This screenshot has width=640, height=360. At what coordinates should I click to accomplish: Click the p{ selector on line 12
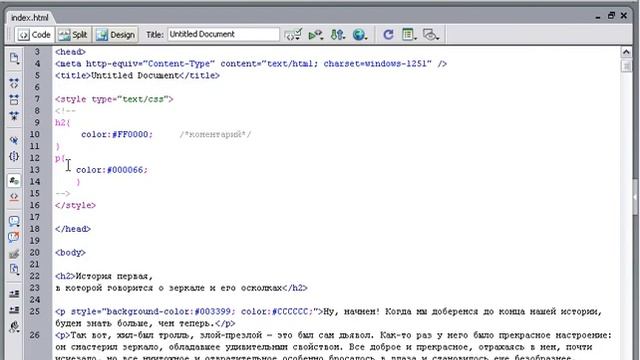tap(60, 158)
